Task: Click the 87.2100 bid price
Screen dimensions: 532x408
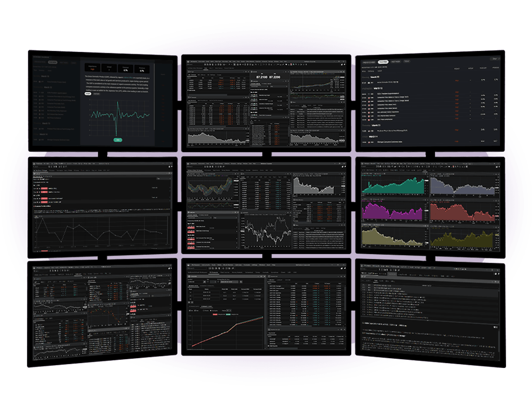Action: tap(261, 76)
